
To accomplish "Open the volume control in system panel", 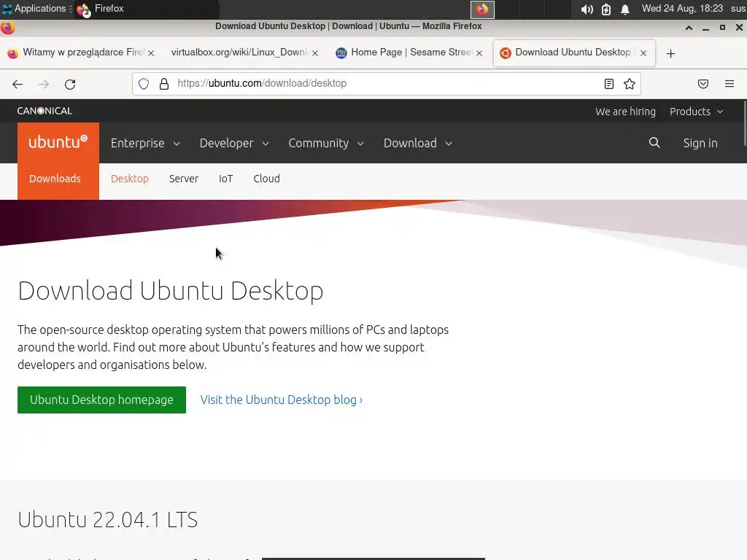I will tap(587, 9).
